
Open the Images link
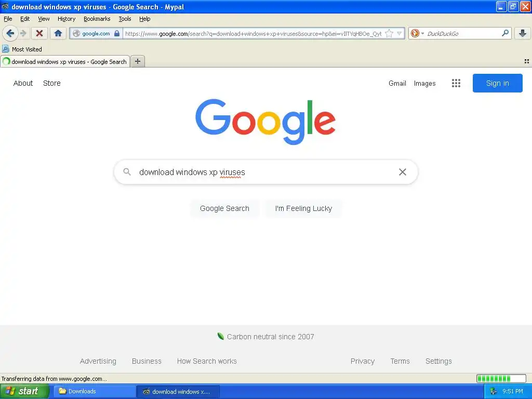424,83
